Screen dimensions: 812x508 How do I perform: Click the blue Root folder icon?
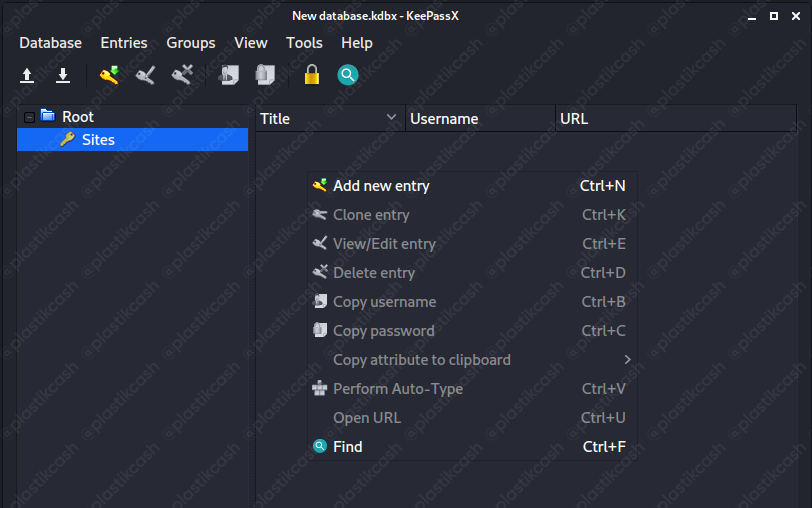[x=48, y=115]
